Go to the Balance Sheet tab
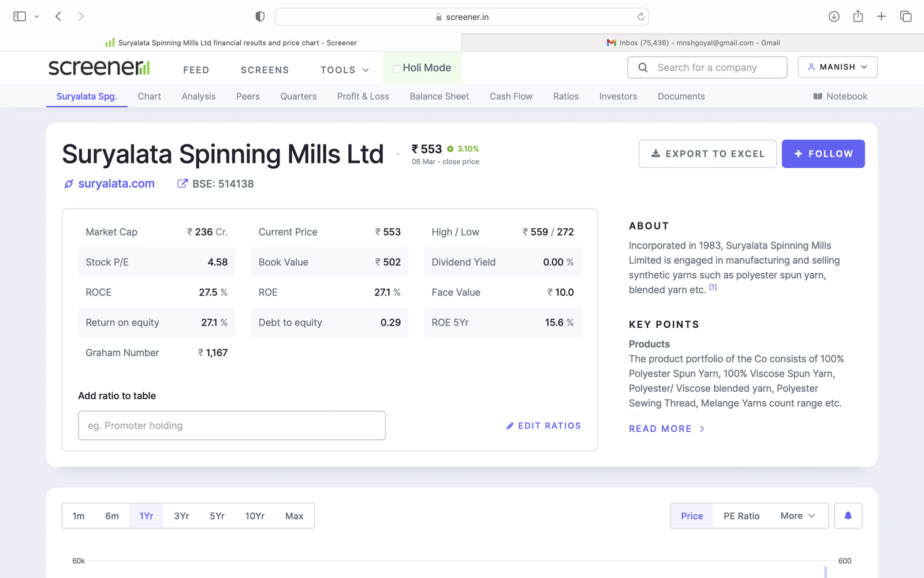The width and height of the screenshot is (924, 578). pos(439,97)
